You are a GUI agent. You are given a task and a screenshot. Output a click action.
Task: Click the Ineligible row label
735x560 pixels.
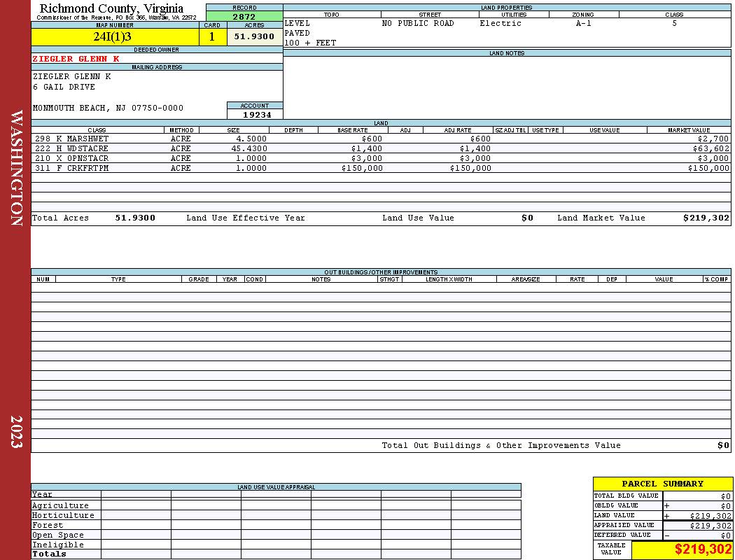[x=57, y=545]
